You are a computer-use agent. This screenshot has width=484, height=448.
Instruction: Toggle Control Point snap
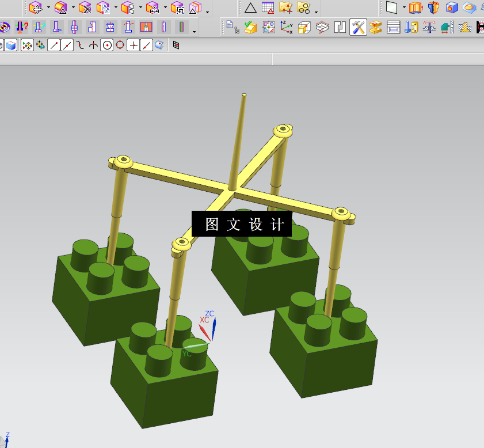click(x=80, y=45)
